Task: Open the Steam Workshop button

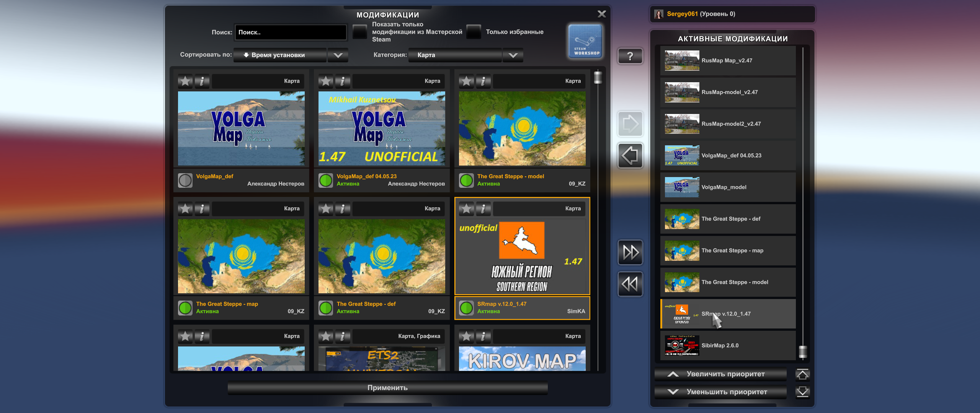Action: [x=585, y=42]
